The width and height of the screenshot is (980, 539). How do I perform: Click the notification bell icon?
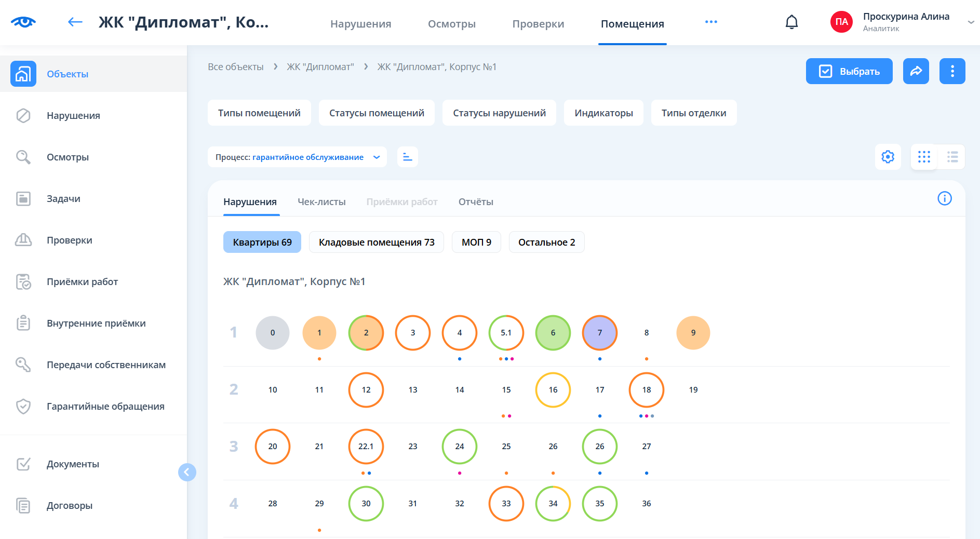[791, 22]
